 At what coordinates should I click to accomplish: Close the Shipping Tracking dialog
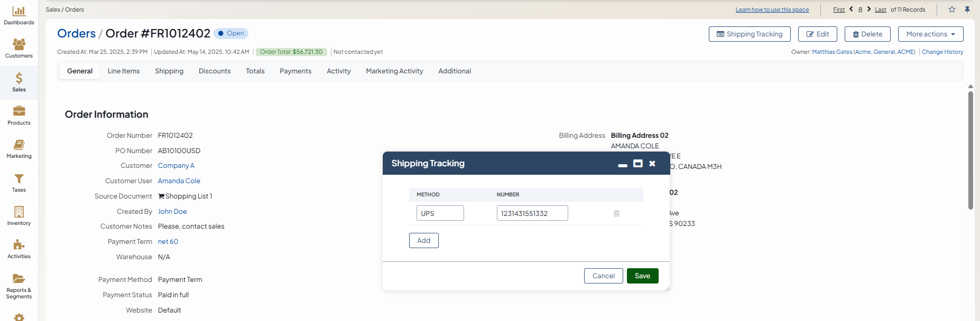pos(652,164)
